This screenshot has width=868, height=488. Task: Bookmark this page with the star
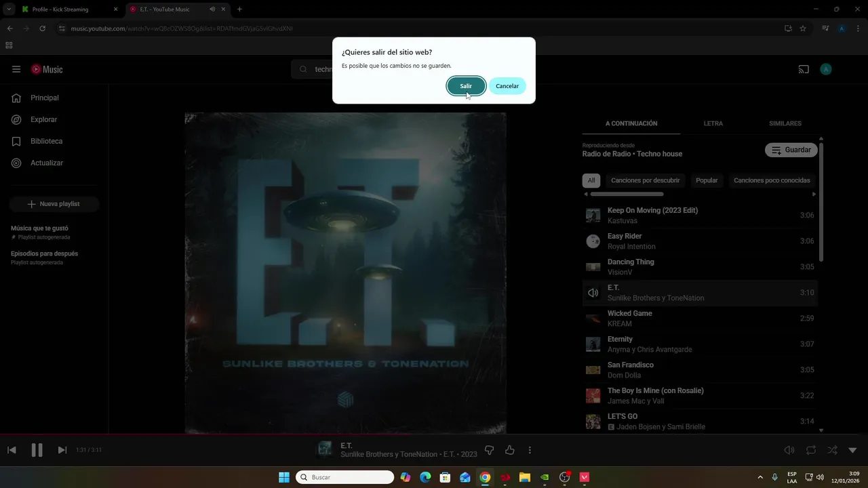(803, 28)
